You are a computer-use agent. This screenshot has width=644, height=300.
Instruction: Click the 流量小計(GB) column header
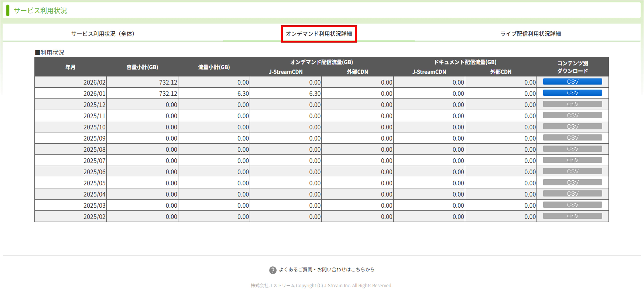[214, 67]
